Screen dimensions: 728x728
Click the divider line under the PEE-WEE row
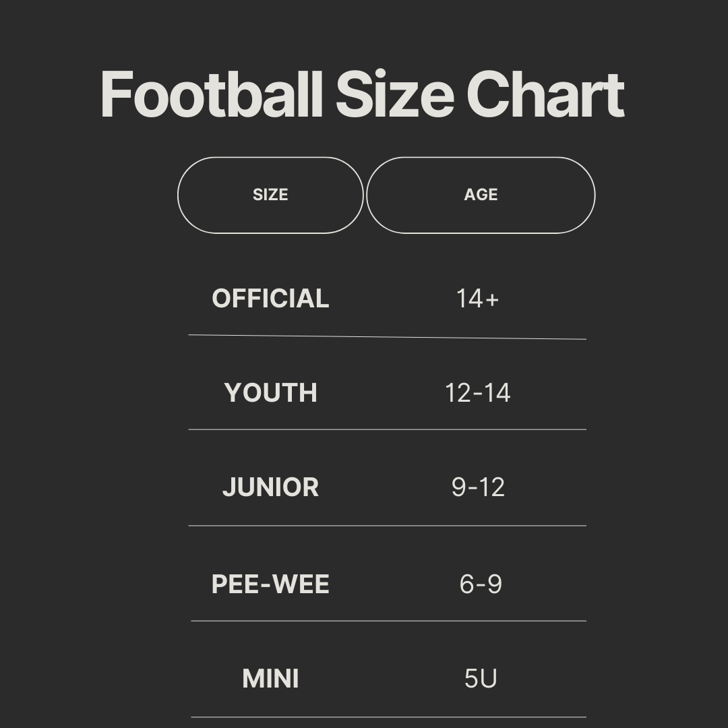[388, 621]
